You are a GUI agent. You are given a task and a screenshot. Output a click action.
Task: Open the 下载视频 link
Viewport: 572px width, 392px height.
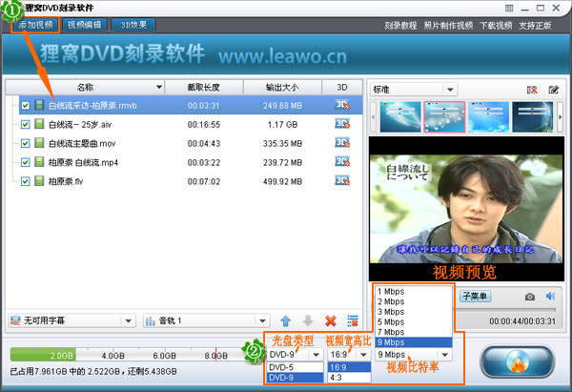click(x=496, y=26)
